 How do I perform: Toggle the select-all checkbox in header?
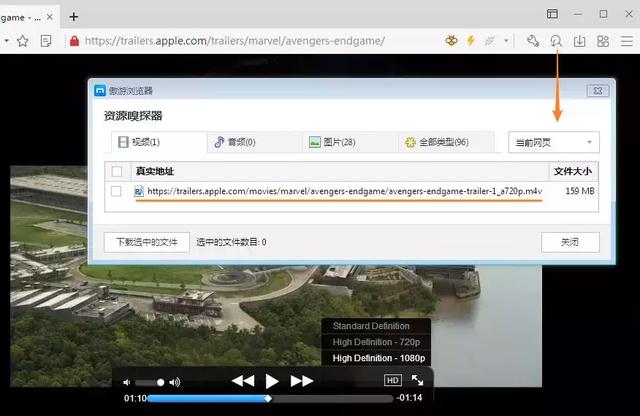click(x=117, y=171)
